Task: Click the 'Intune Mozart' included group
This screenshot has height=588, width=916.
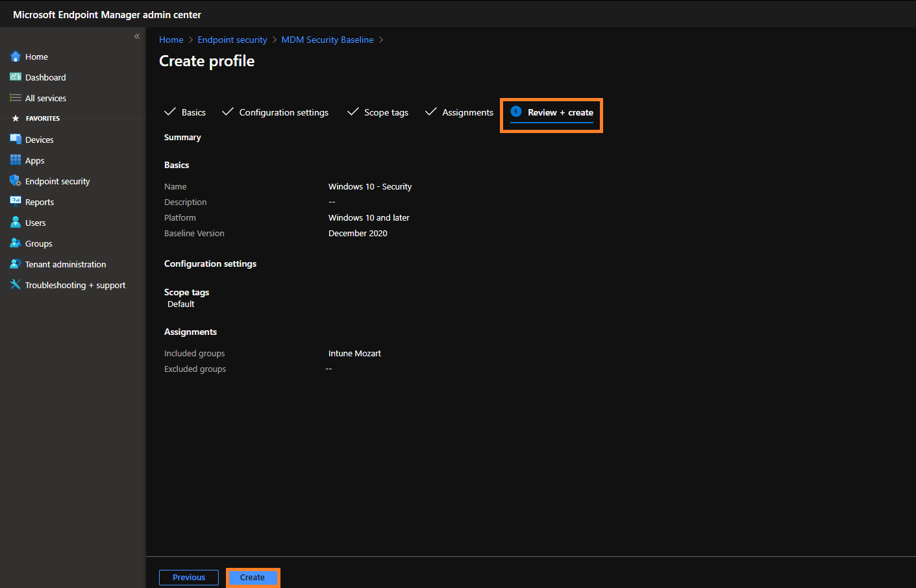Action: 354,353
